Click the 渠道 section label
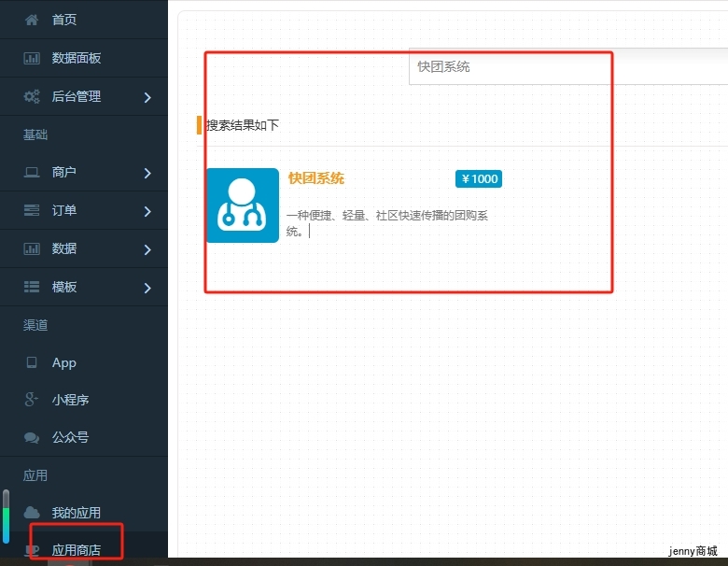The width and height of the screenshot is (728, 566). click(x=35, y=325)
